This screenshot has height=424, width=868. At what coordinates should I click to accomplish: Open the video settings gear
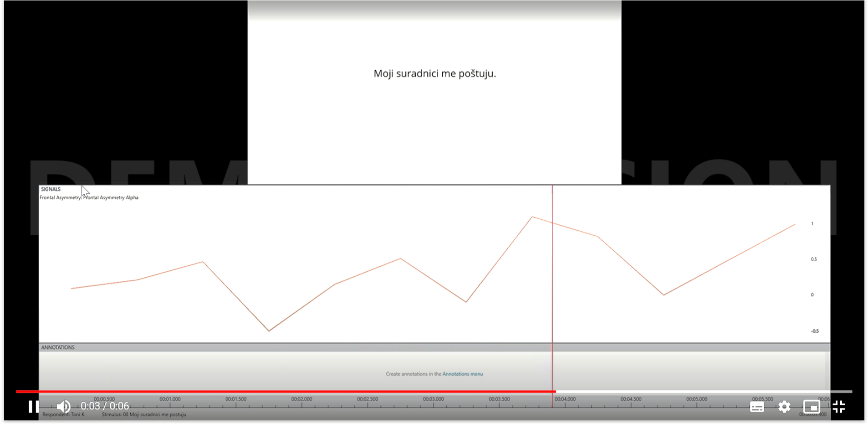tap(784, 407)
